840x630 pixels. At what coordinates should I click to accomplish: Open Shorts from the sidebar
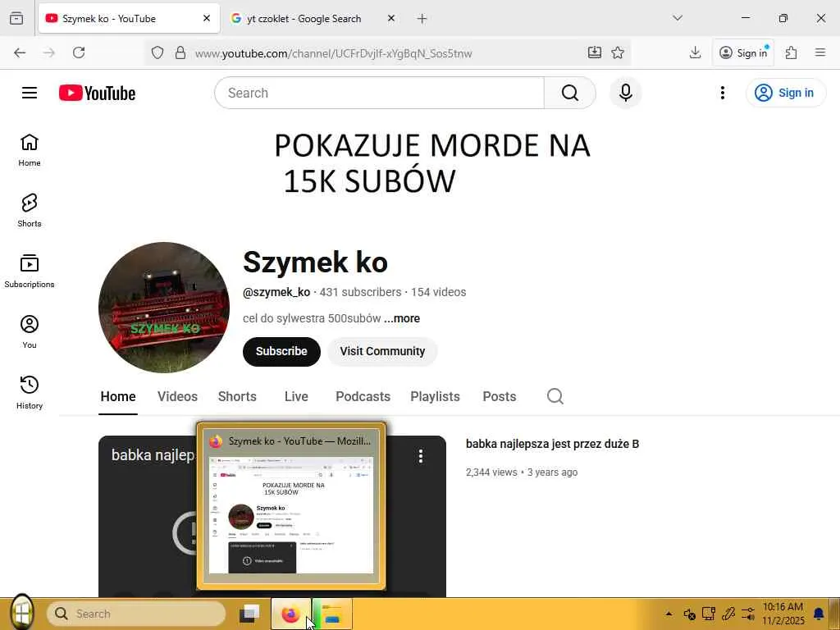(30, 211)
